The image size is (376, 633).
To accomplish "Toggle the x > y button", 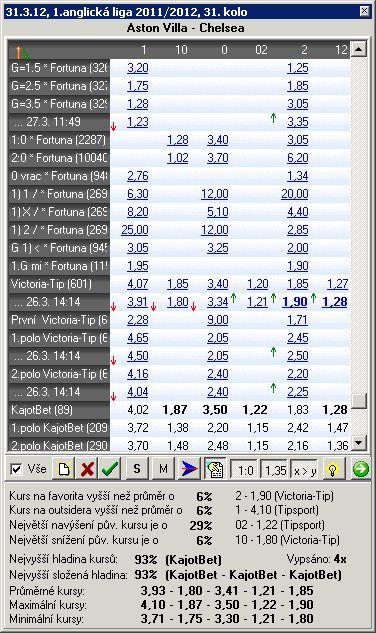I will pos(305,470).
